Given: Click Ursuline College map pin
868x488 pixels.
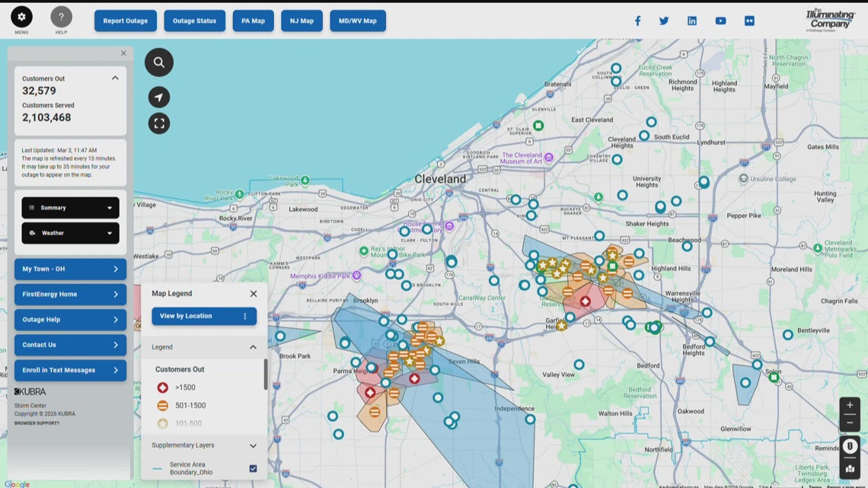Looking at the screenshot, I should click(x=743, y=179).
